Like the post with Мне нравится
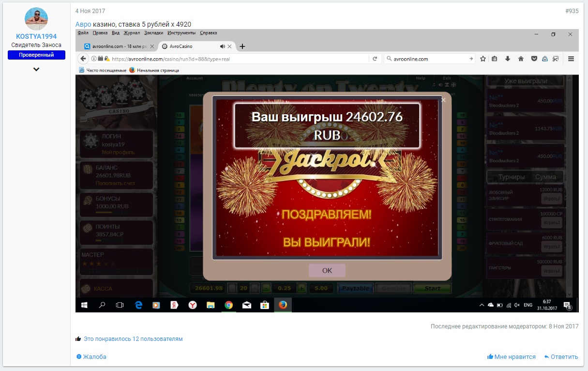Screen dimensions: 588x371 point(512,357)
